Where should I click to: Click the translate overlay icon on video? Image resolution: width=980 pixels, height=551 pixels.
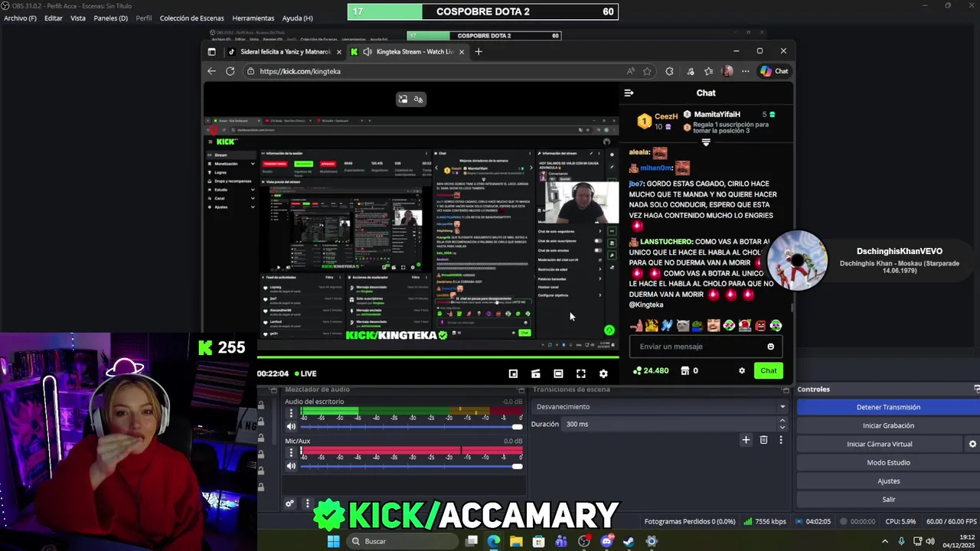tap(418, 99)
